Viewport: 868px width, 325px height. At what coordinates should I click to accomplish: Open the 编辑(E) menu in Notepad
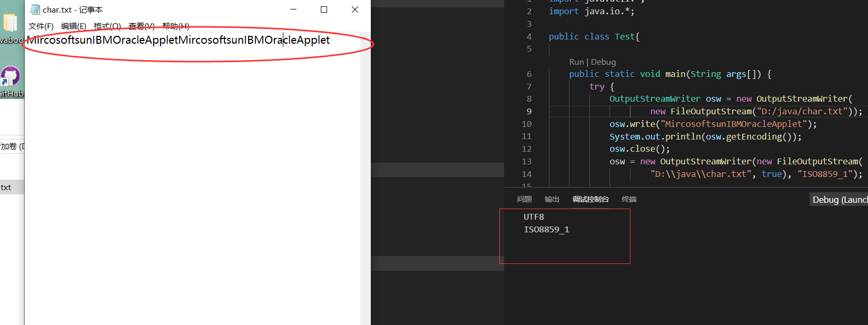tap(73, 26)
